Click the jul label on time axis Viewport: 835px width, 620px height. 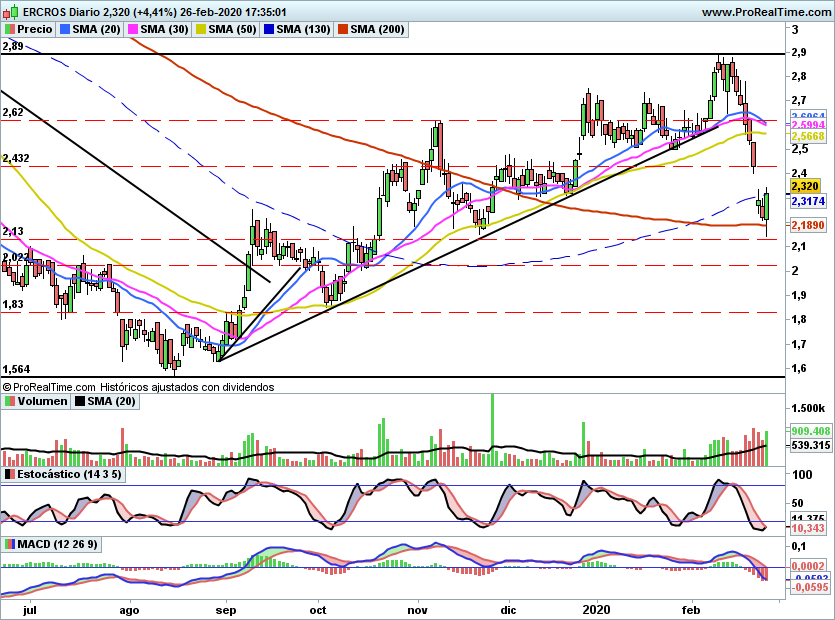(30, 610)
